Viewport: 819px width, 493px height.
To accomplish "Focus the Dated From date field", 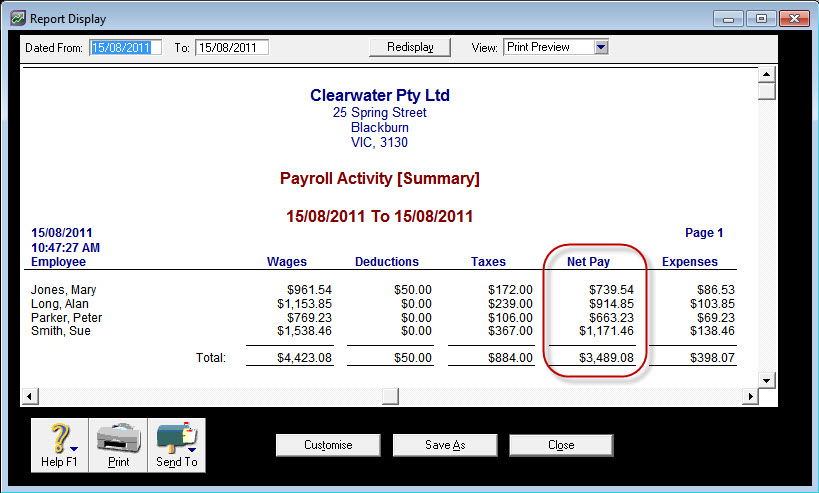I will click(x=125, y=48).
